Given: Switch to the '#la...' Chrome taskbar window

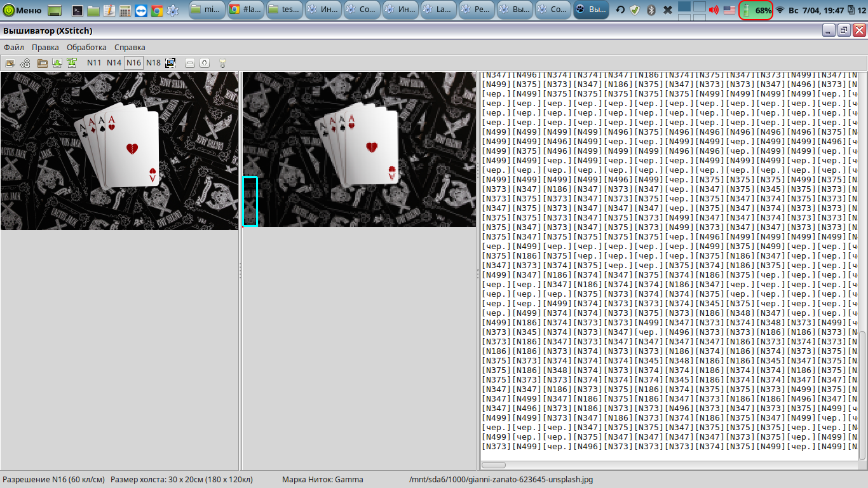Looking at the screenshot, I should tap(245, 10).
